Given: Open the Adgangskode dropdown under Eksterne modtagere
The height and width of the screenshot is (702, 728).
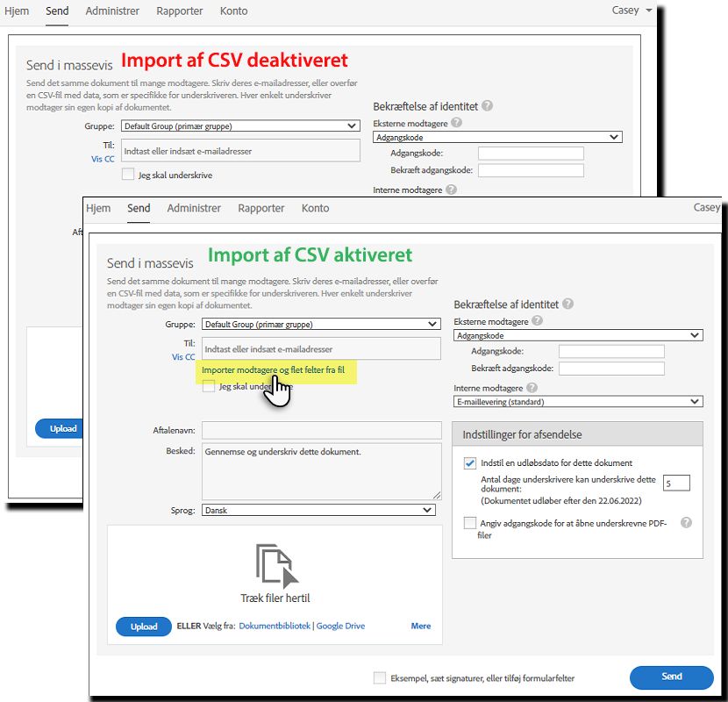Looking at the screenshot, I should [579, 334].
